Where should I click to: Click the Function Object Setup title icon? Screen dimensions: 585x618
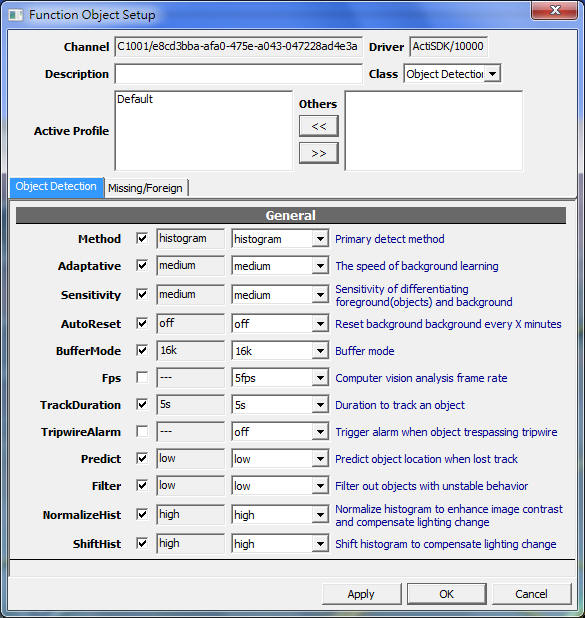pos(15,15)
